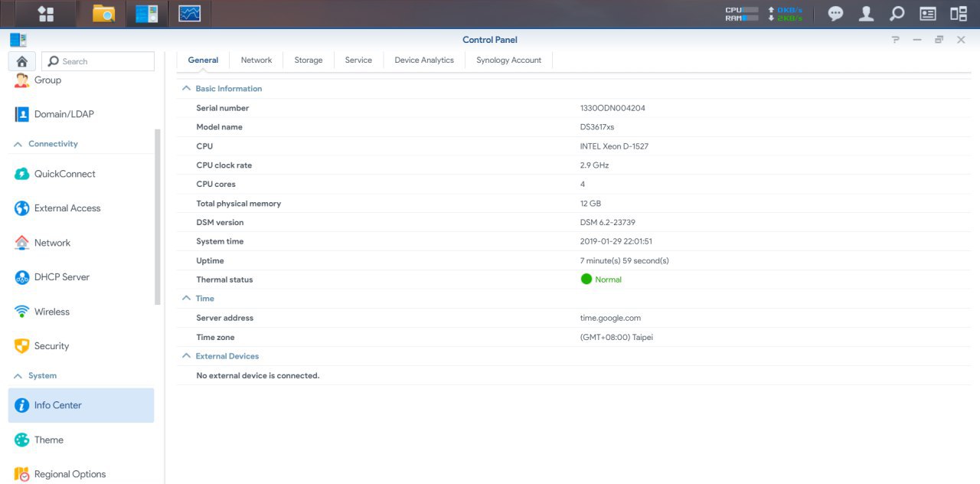Go to Control Panel home icon

coord(21,61)
